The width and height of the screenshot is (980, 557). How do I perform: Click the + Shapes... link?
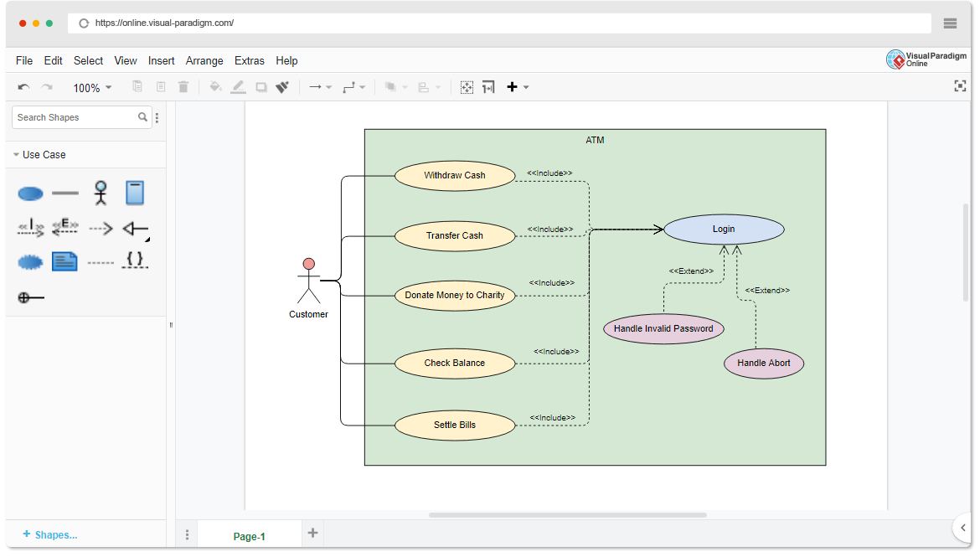point(50,534)
